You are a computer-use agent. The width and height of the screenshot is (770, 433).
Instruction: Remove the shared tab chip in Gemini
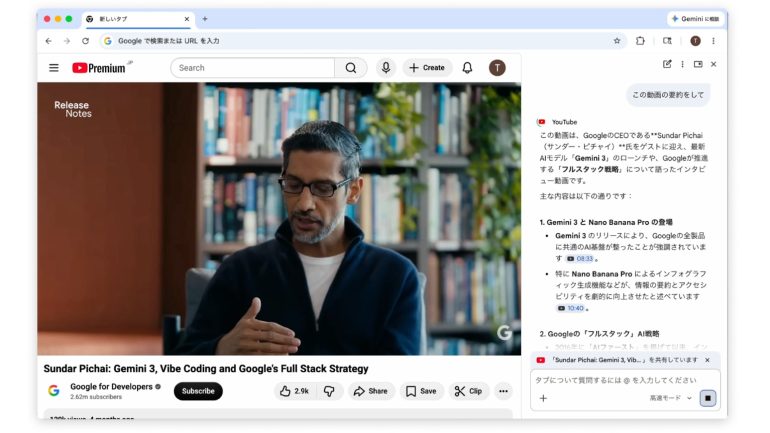pyautogui.click(x=707, y=360)
